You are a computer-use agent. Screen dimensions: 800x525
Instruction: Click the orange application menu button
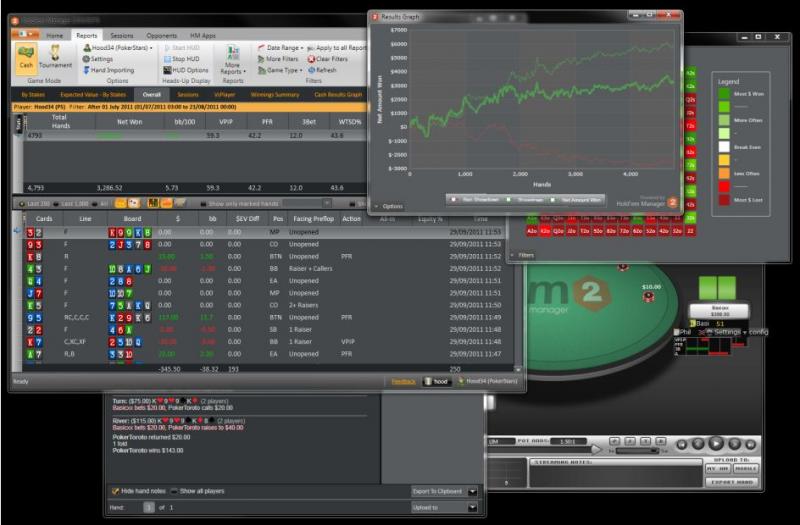tap(25, 34)
